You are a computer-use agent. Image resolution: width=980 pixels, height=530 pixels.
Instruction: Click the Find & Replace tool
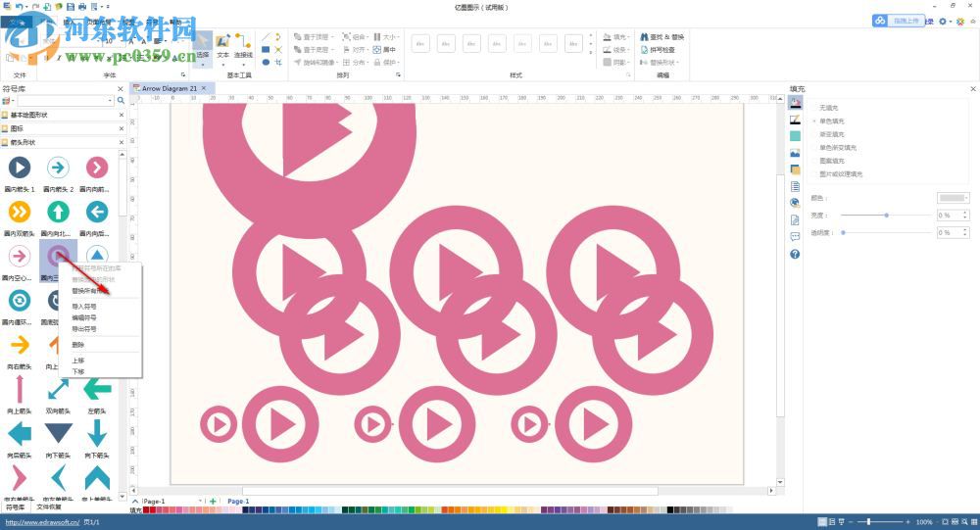[x=661, y=37]
